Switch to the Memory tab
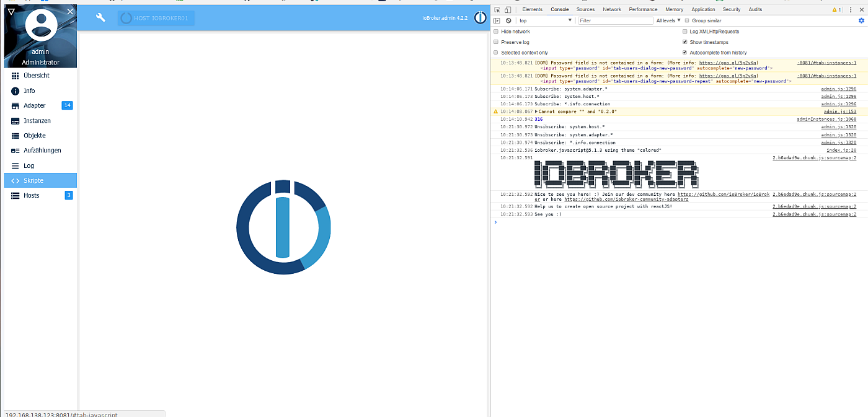This screenshot has height=417, width=868. pyautogui.click(x=675, y=9)
